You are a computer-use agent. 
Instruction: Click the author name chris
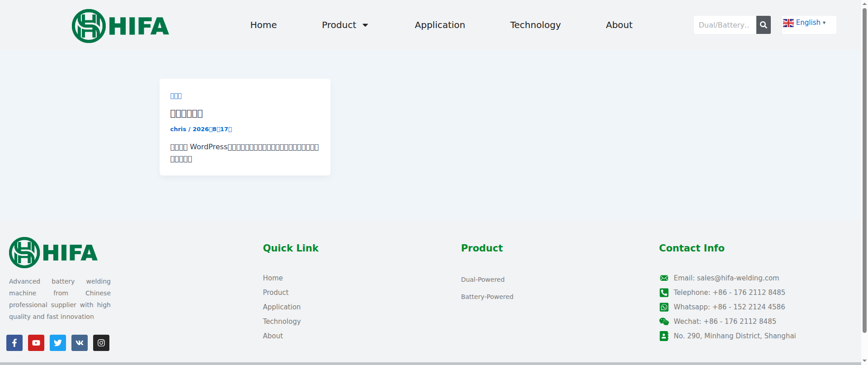tap(178, 129)
